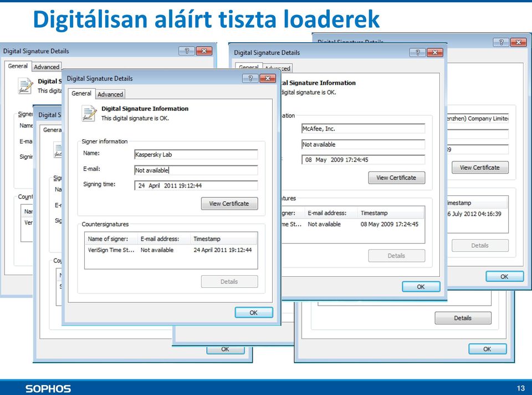Click Timestamp column header in McAfee dialog
This screenshot has width=532, height=395.
click(391, 213)
